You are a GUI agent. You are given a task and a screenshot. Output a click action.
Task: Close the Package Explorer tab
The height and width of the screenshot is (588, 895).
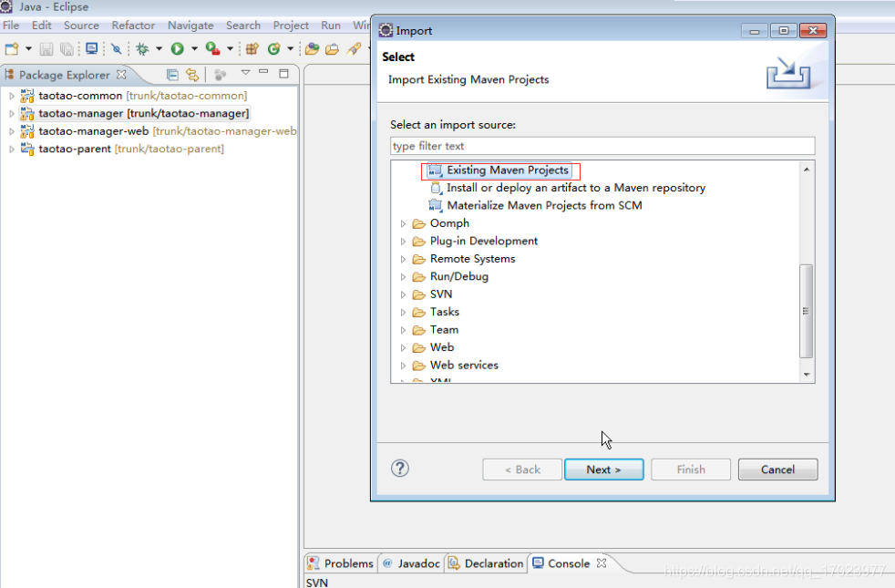pyautogui.click(x=121, y=75)
